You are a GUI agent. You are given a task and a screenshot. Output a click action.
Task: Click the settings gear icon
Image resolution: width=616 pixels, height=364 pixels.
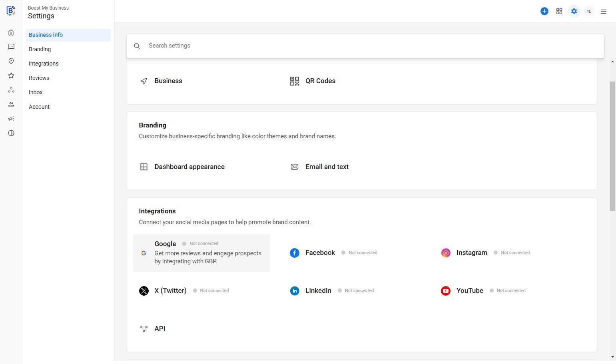click(x=574, y=12)
